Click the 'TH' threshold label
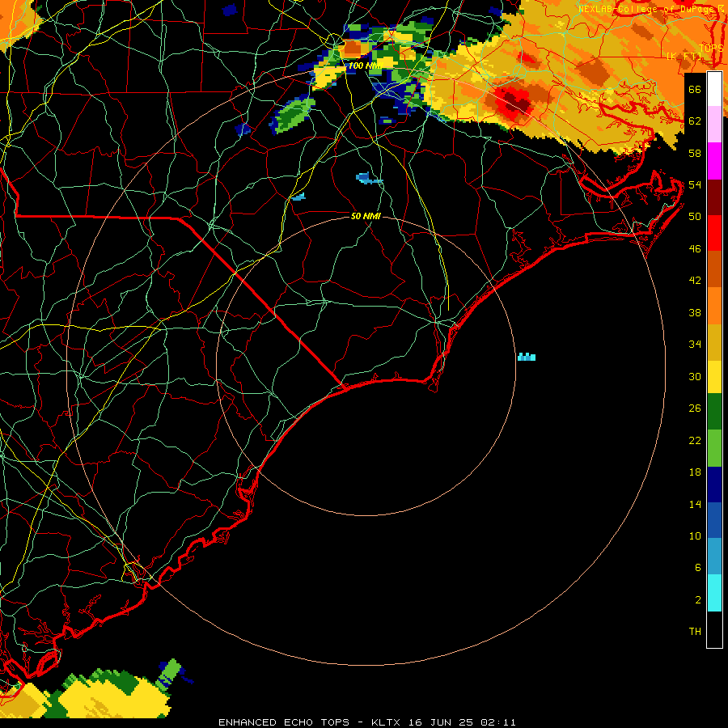 [x=695, y=632]
